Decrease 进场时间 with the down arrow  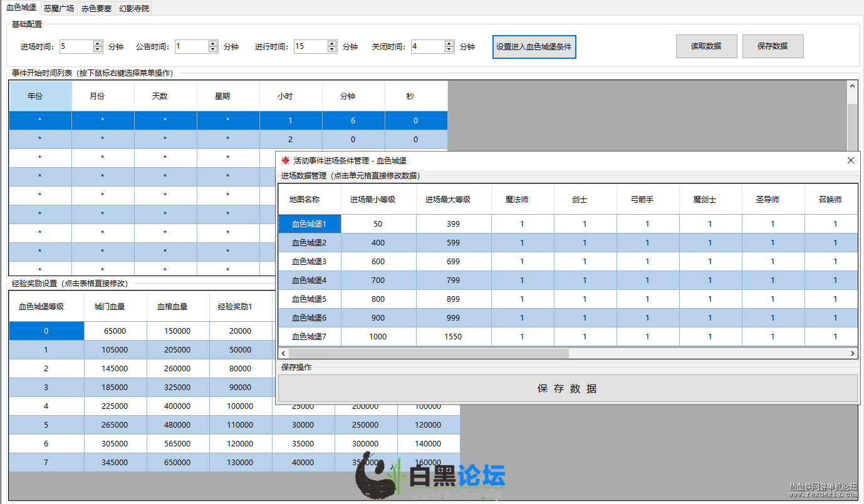[97, 49]
